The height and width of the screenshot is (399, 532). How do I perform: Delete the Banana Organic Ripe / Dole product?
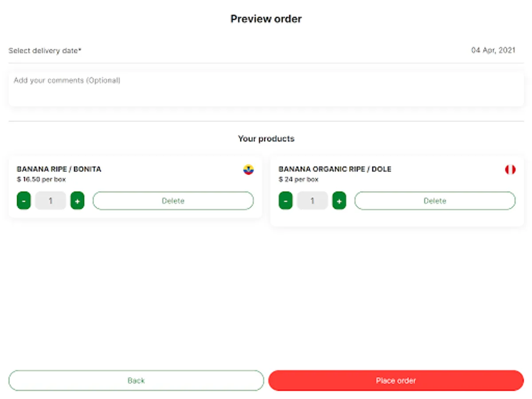point(434,201)
